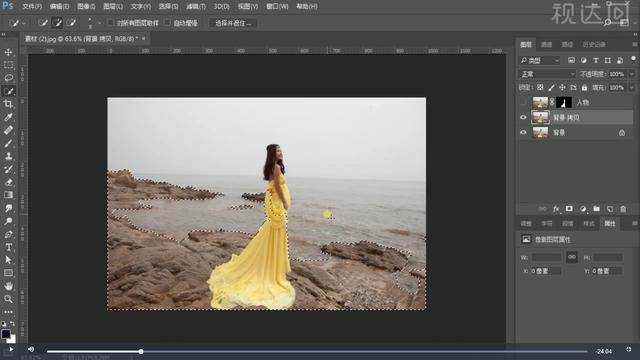
Task: Select the Path Selection tool
Action: [x=8, y=260]
